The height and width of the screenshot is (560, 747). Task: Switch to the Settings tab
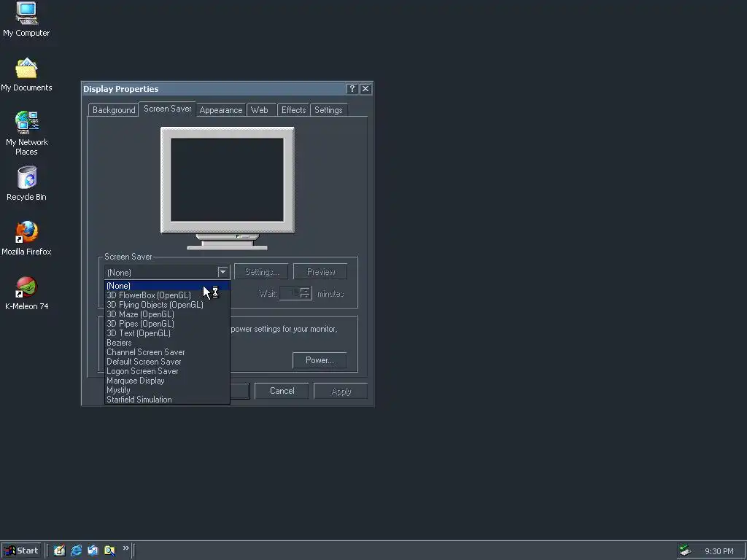click(x=328, y=110)
